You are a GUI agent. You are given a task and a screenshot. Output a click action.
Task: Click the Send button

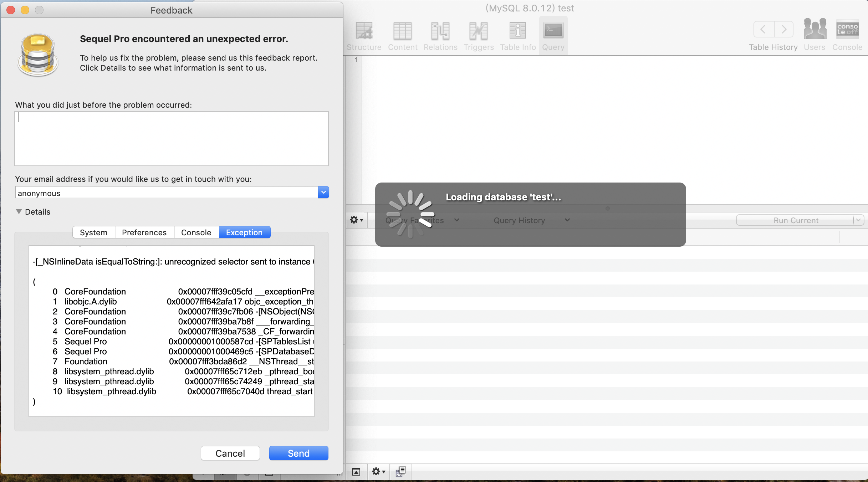tap(298, 453)
